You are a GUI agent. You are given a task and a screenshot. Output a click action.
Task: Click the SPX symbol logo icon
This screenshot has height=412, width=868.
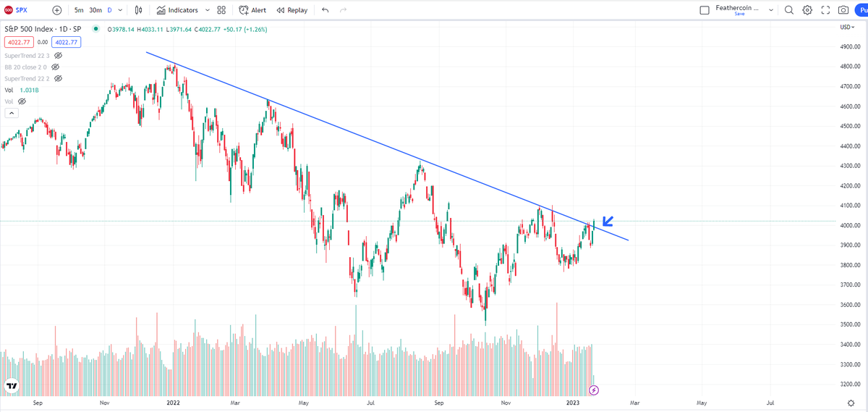pos(9,10)
